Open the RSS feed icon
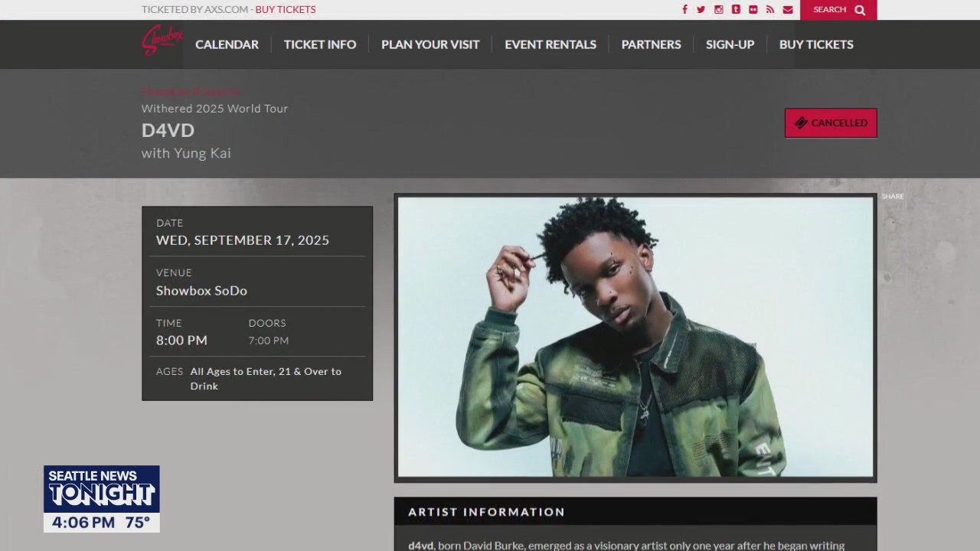 [x=770, y=10]
